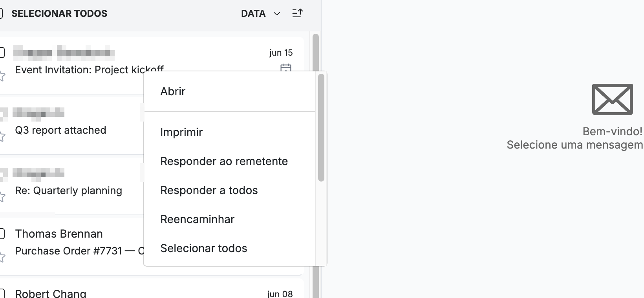Screen dimensions: 644x298
Task: Click the context menu scrollbar thumb
Action: (321, 127)
